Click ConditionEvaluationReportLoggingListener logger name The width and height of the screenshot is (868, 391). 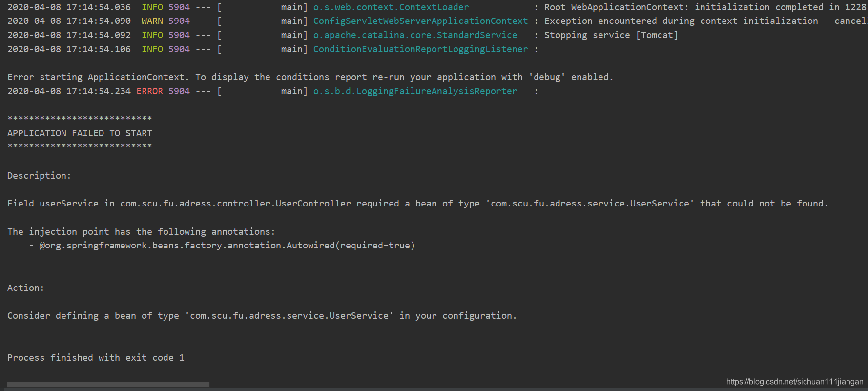point(420,49)
